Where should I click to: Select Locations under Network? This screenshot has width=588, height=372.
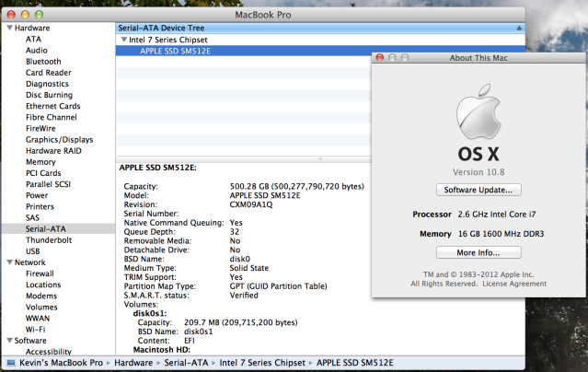coord(43,285)
